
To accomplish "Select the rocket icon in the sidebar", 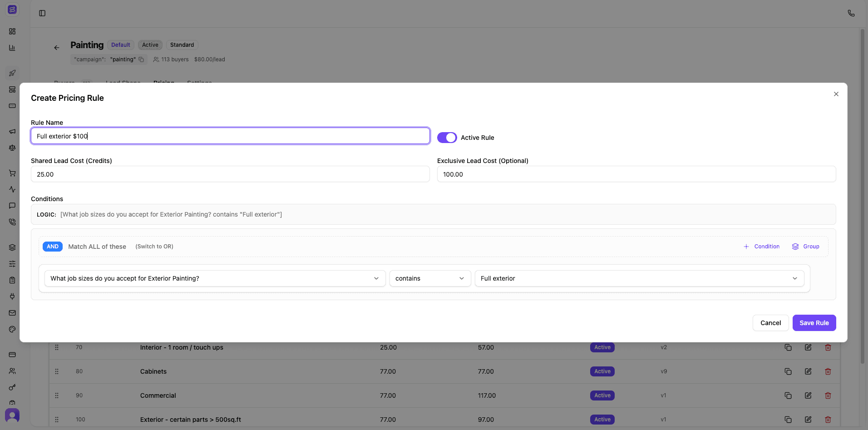I will [x=12, y=73].
